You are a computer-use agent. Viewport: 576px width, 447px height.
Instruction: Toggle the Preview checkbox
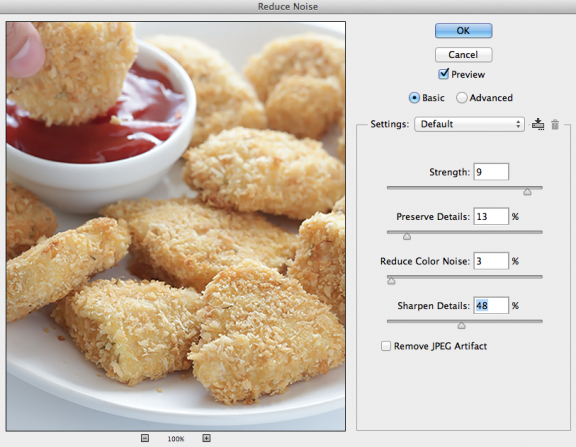click(x=444, y=74)
